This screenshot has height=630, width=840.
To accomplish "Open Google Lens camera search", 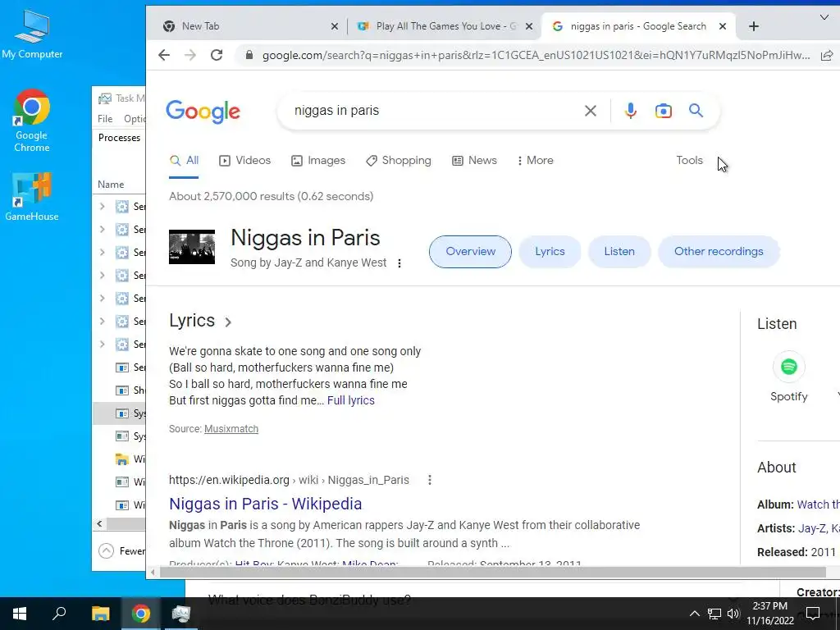I will [x=663, y=111].
